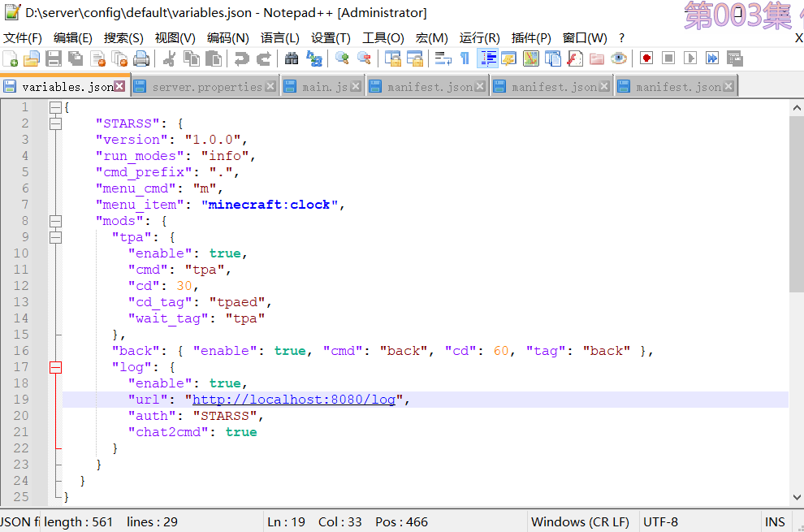
Task: Play back the recorded macro icon
Action: [x=690, y=58]
